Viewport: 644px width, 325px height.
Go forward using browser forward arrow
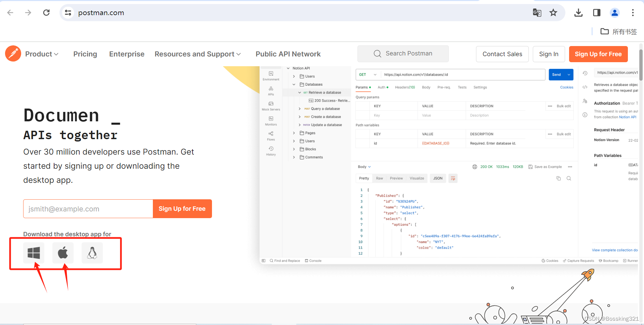(28, 13)
